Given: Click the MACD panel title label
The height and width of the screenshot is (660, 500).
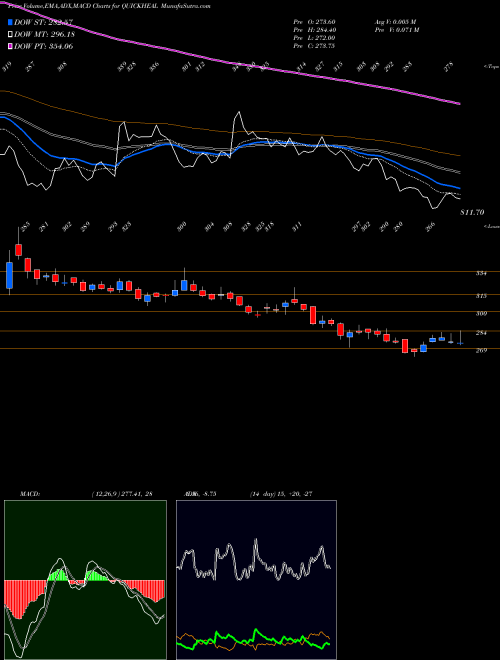Looking at the screenshot, I should click(29, 494).
